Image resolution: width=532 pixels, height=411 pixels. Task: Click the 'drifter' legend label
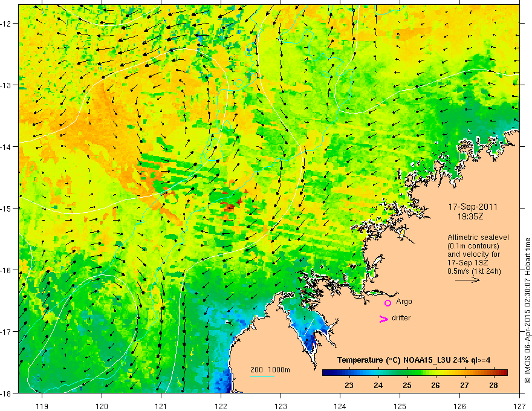point(401,318)
